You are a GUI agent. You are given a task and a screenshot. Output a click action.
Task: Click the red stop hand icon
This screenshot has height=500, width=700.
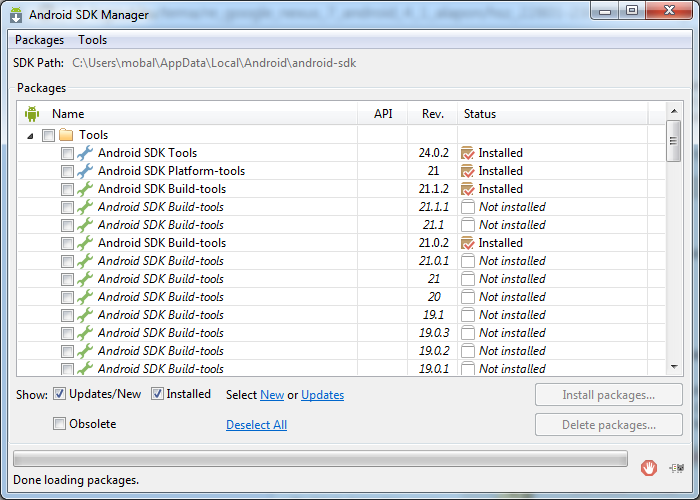[x=649, y=468]
